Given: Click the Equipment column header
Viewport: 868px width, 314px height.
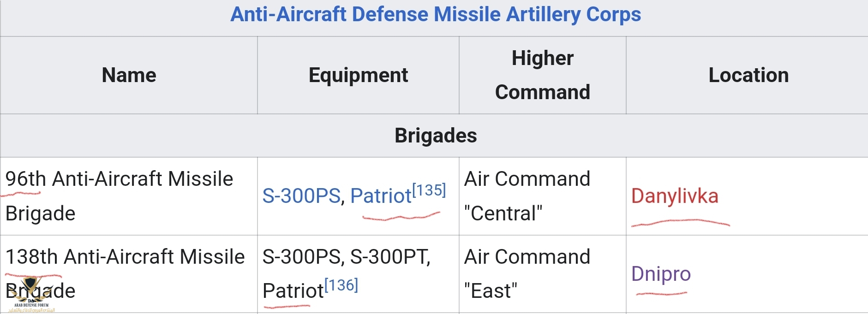Looking at the screenshot, I should tap(358, 75).
